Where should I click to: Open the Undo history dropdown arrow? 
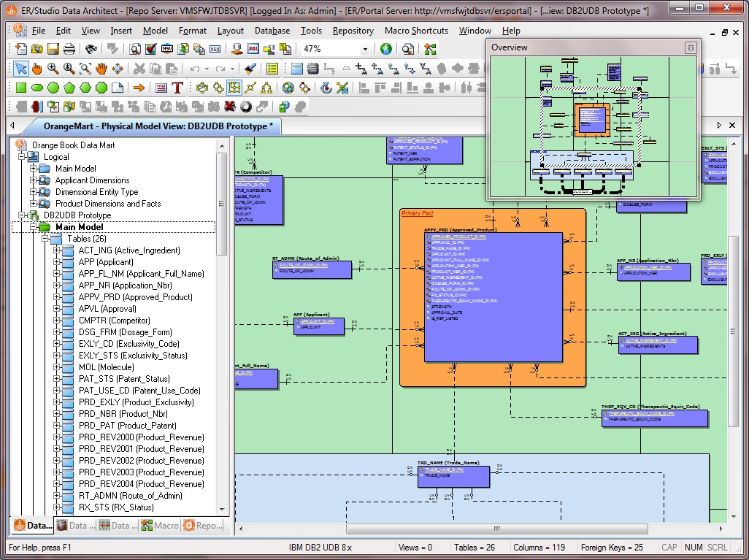pyautogui.click(x=207, y=69)
